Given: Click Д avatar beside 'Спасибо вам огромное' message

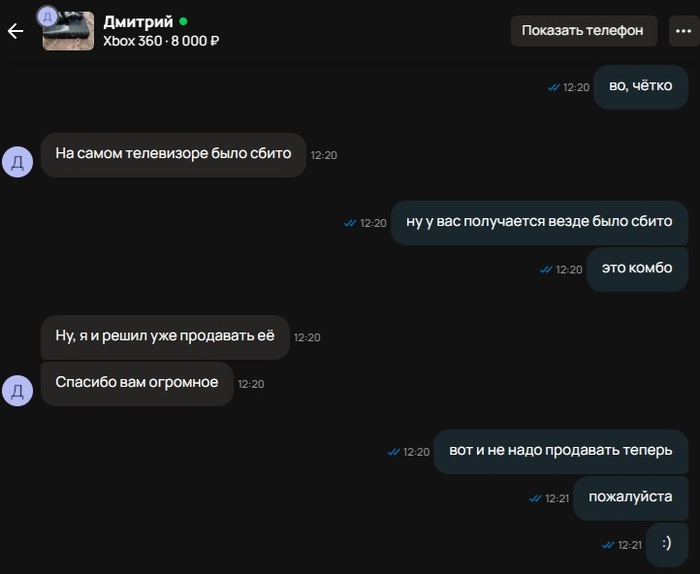Looking at the screenshot, I should (x=17, y=391).
